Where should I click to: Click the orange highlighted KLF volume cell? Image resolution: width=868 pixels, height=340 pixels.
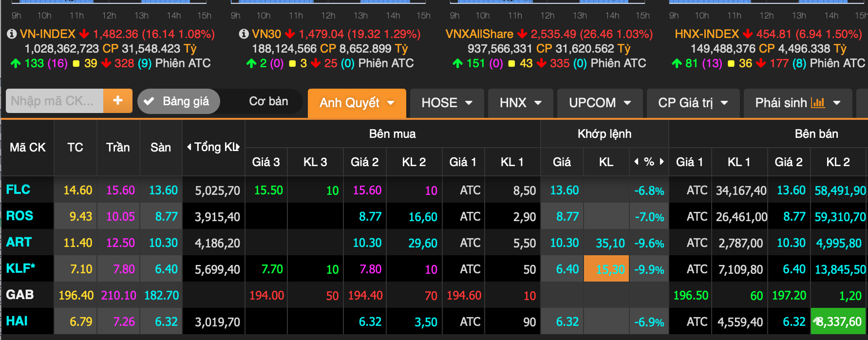[606, 269]
